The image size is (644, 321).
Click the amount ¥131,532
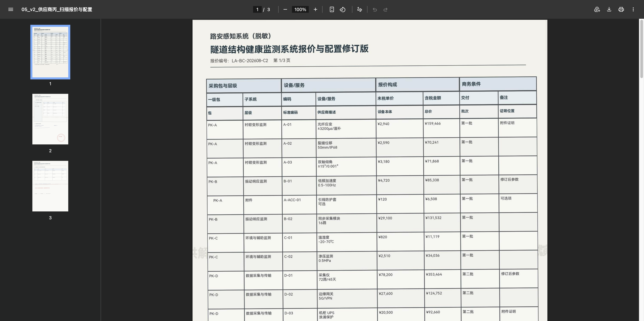point(434,218)
